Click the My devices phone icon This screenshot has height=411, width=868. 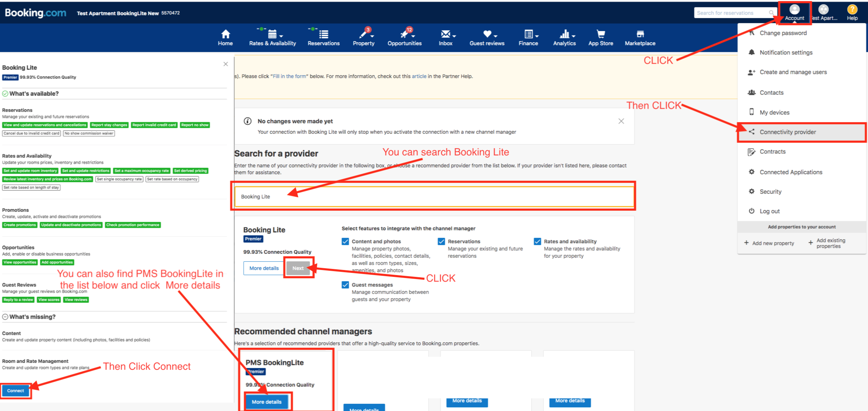[x=752, y=112]
